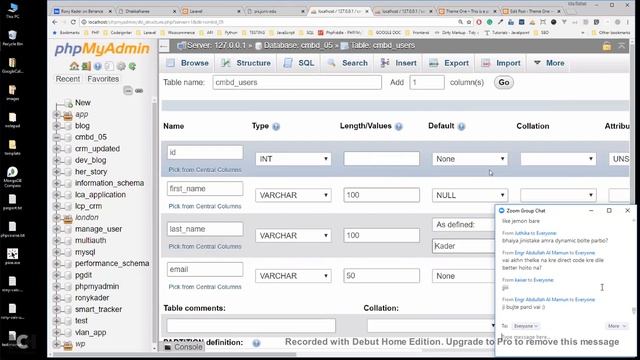The image size is (640, 360).
Task: Open phpMyAdmin Home icon in sidebar
Action: (x=74, y=66)
